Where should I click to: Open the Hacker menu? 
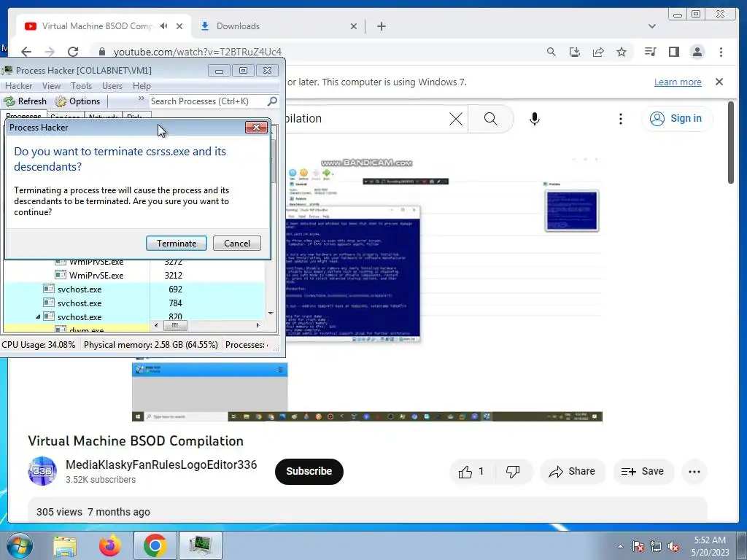(18, 86)
